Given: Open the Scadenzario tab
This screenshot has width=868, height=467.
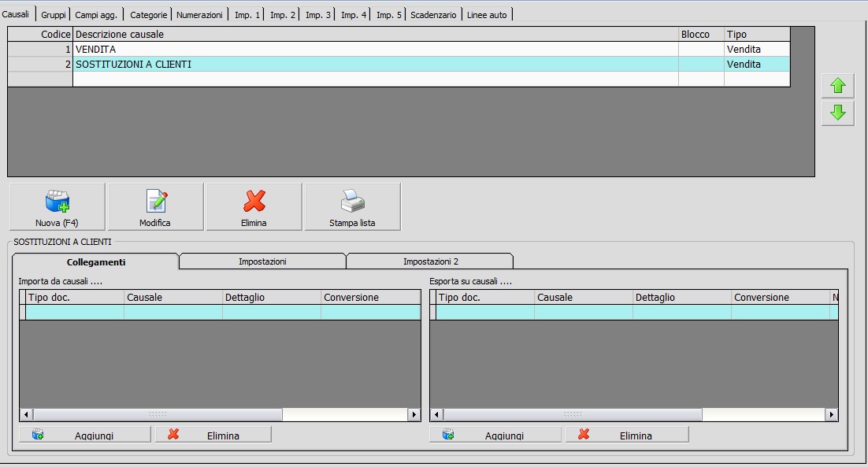Looking at the screenshot, I should 433,15.
